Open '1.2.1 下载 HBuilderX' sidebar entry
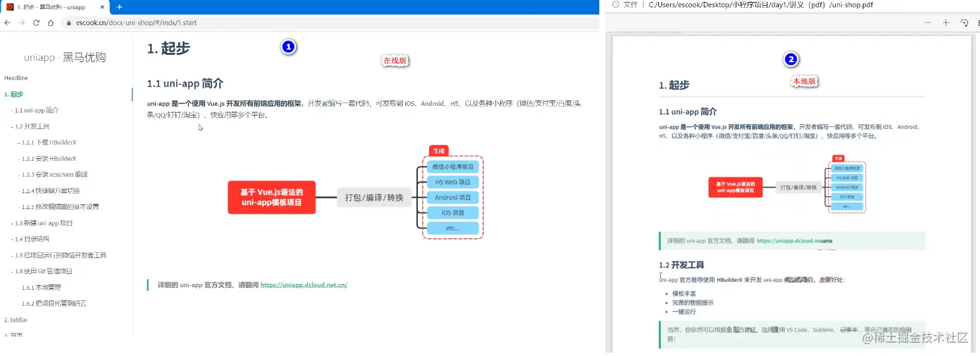 (x=47, y=142)
